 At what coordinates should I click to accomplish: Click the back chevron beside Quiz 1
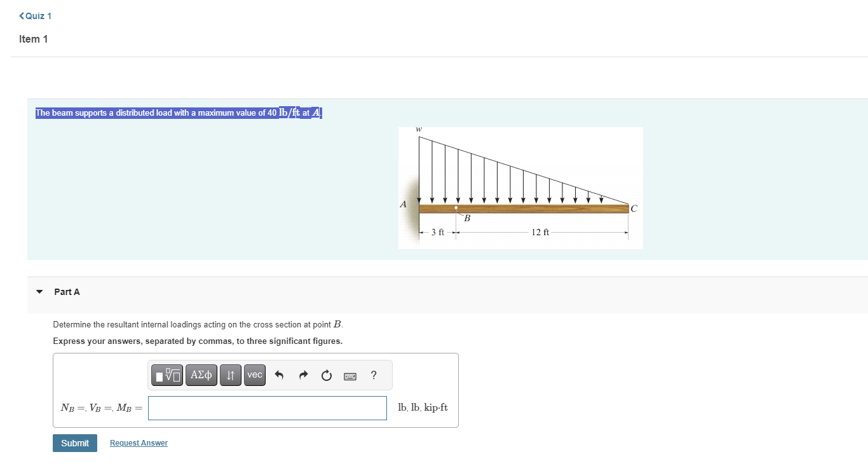coord(21,15)
